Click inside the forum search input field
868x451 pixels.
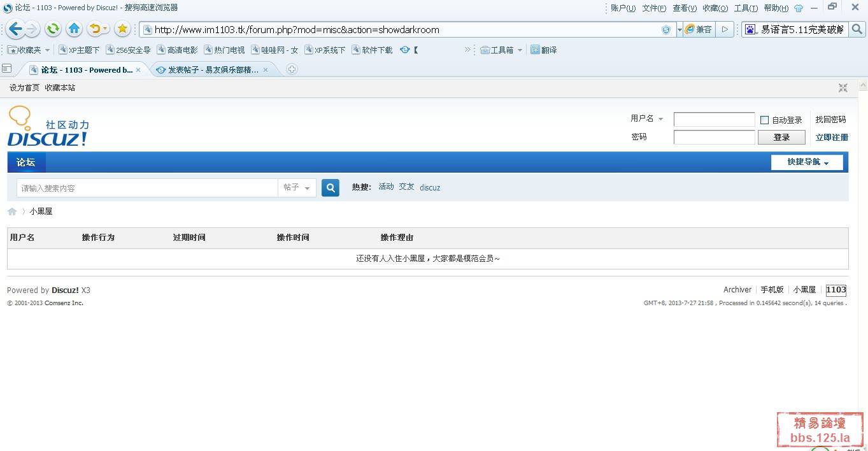click(146, 188)
